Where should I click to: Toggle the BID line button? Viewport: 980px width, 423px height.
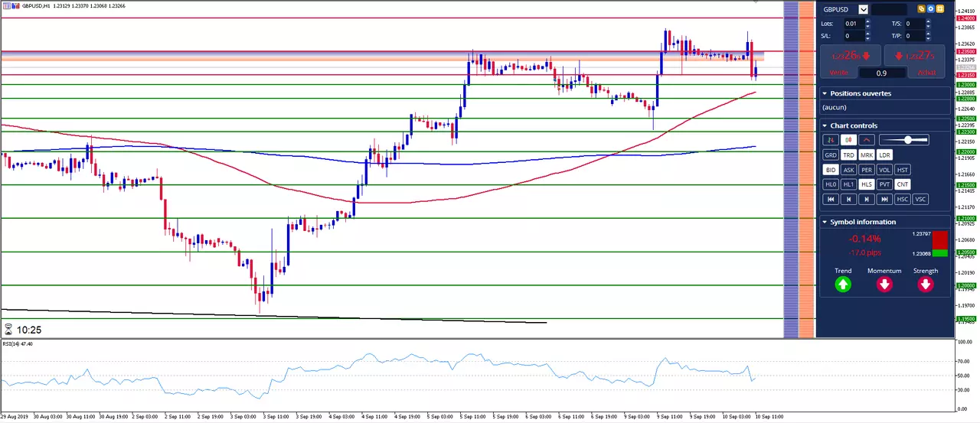[x=831, y=170]
